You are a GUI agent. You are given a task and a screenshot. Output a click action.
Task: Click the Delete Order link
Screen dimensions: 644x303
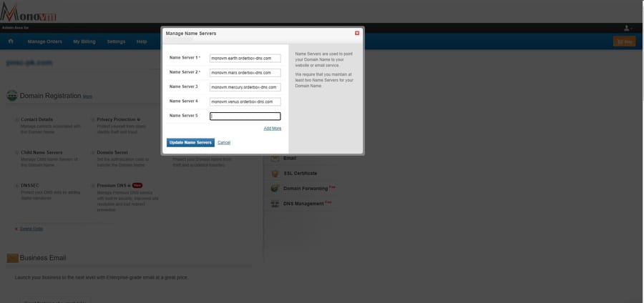click(31, 229)
